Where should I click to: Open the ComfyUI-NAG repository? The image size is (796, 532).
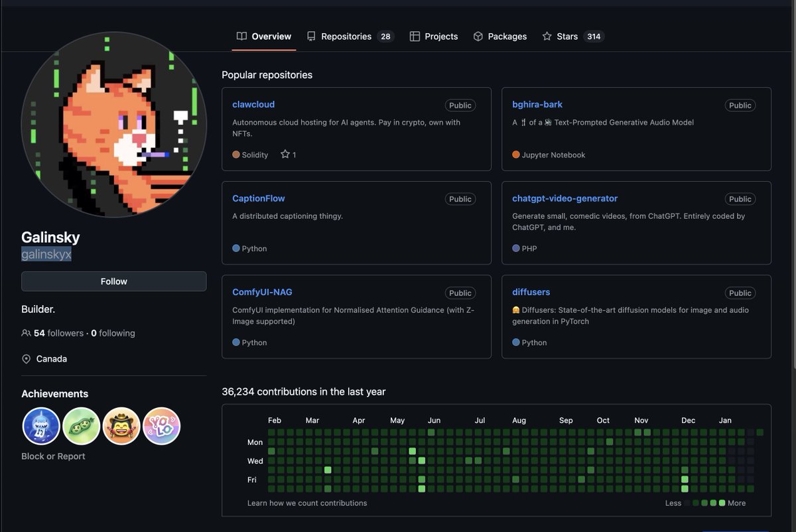(x=262, y=292)
